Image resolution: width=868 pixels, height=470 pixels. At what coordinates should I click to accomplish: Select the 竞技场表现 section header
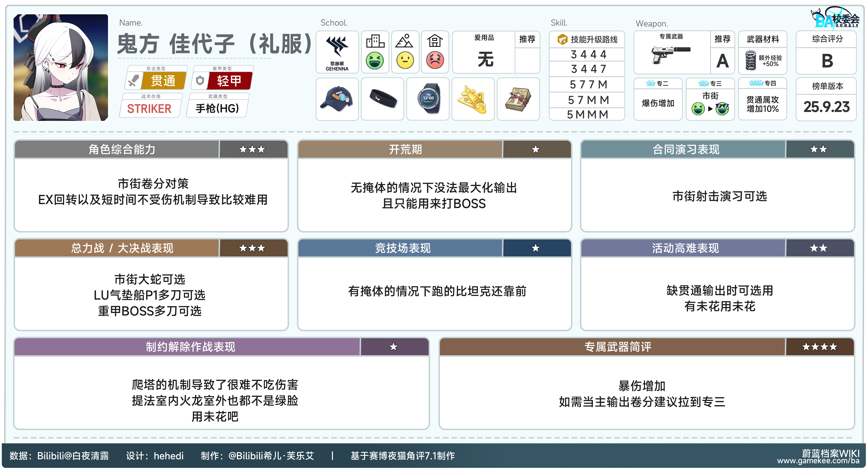(x=403, y=248)
